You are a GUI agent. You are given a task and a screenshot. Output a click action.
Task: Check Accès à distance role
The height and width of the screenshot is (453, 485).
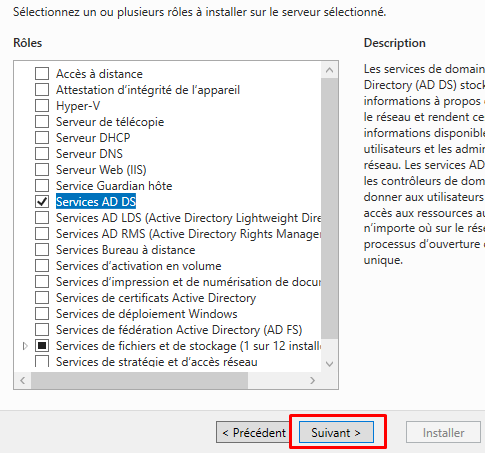[x=42, y=73]
